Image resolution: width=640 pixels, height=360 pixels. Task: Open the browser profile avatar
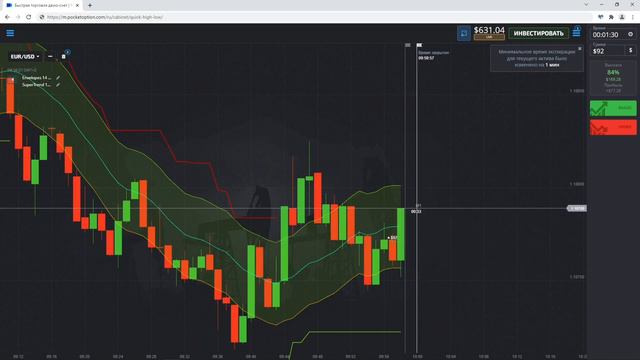(x=622, y=17)
